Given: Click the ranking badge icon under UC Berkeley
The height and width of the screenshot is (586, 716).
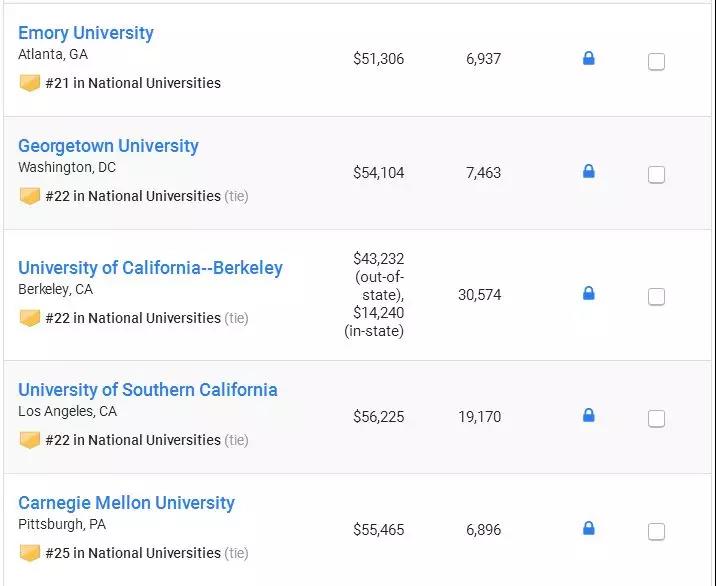Looking at the screenshot, I should point(30,318).
